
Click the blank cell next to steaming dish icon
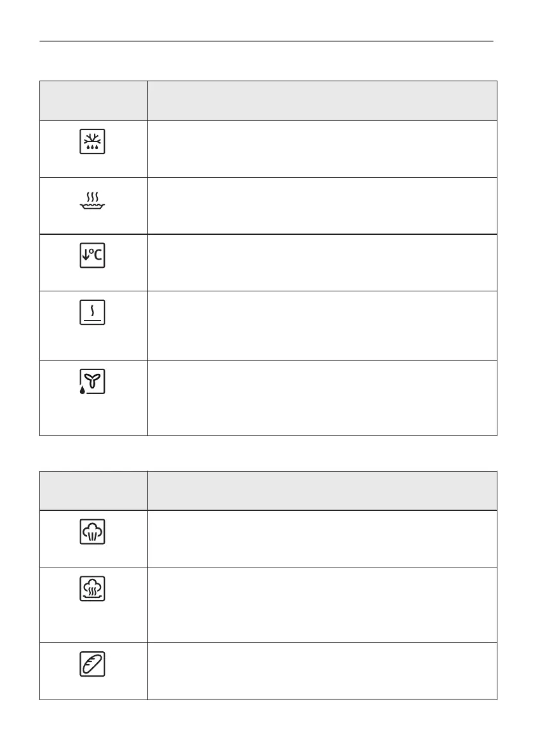click(322, 206)
